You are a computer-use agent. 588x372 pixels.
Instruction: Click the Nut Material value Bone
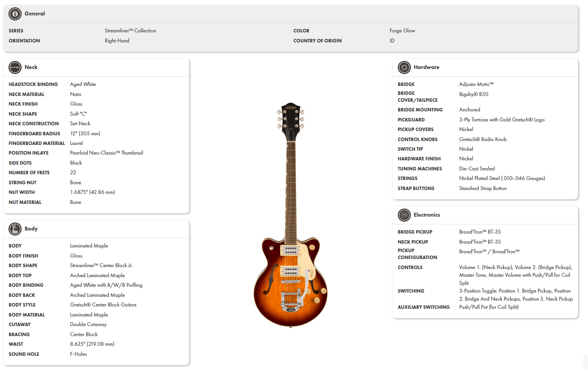coord(76,202)
